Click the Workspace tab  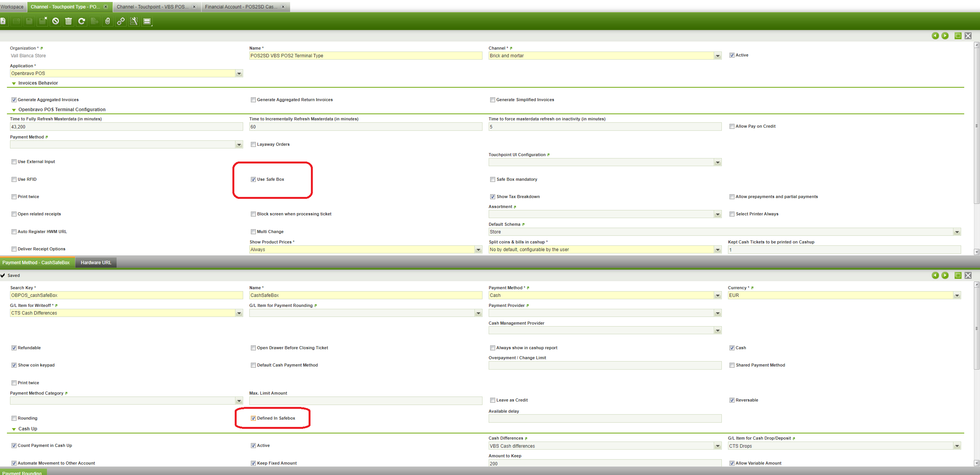[x=12, y=7]
